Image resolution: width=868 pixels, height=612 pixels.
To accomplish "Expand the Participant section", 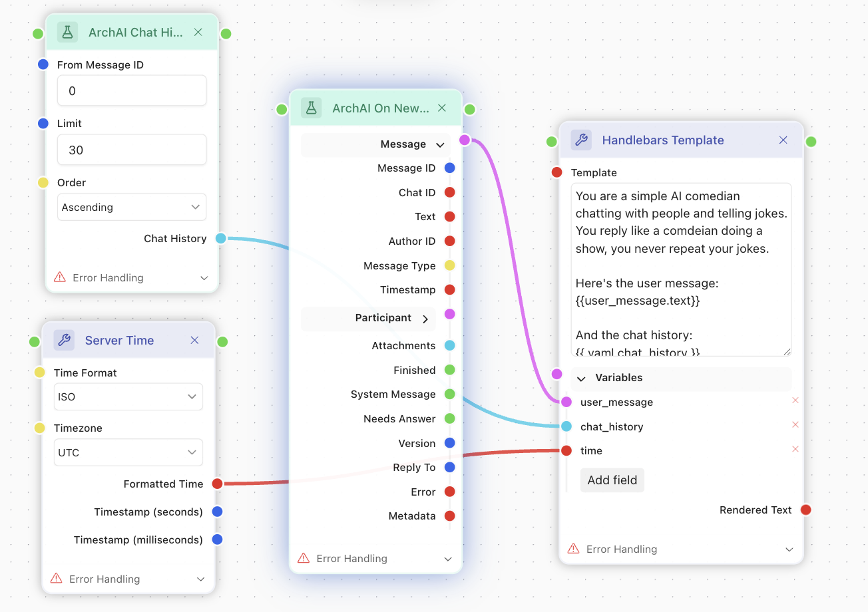I will pos(425,319).
